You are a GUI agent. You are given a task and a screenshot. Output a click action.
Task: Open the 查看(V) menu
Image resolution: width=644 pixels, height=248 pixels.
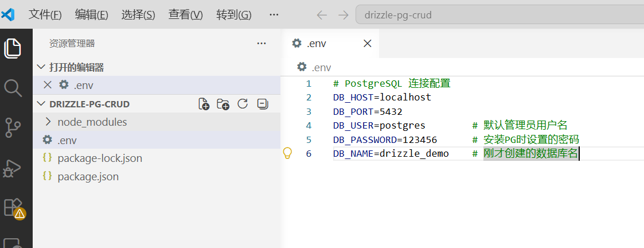(185, 15)
